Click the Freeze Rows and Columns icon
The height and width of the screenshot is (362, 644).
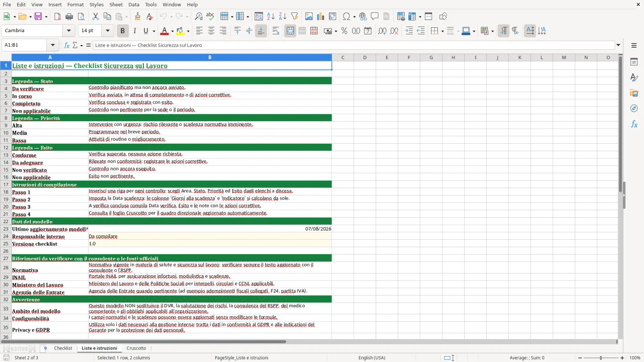coord(412,17)
